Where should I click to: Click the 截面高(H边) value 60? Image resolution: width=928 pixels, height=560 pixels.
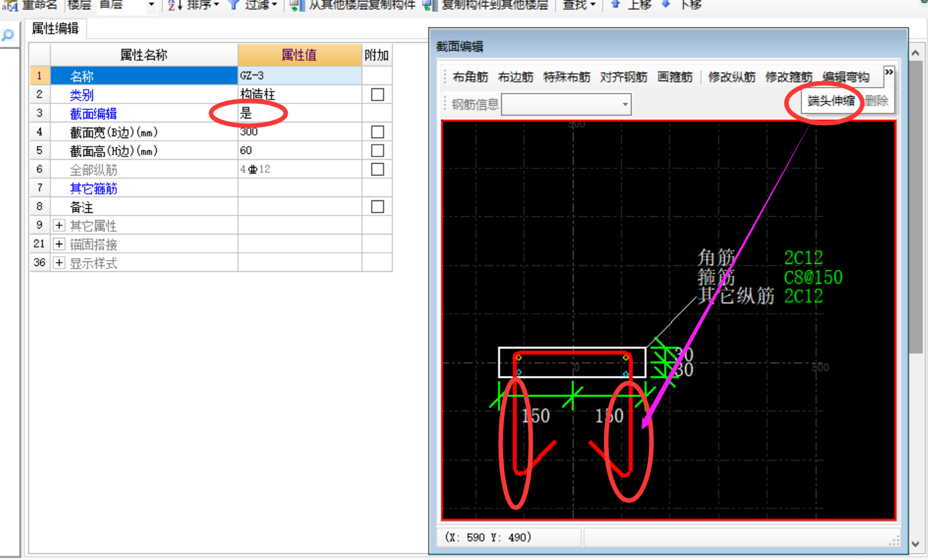tap(300, 151)
